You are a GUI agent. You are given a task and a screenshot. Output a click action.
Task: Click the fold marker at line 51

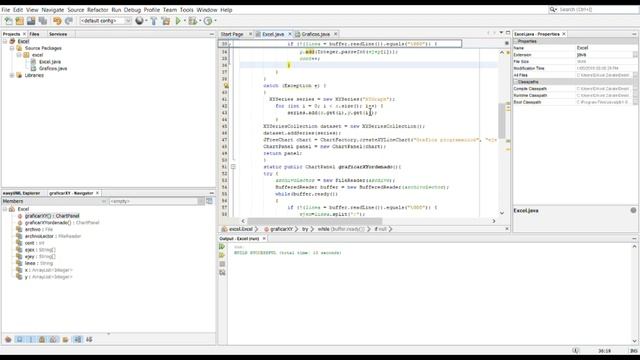(x=233, y=167)
